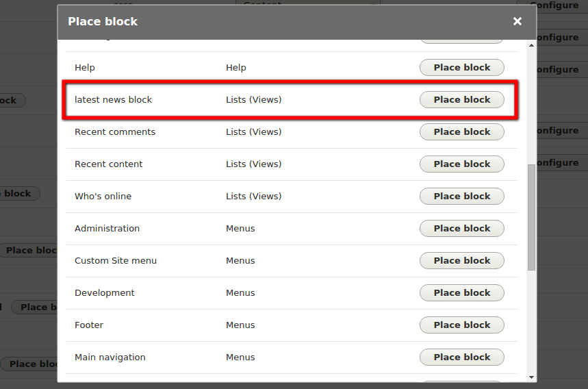The height and width of the screenshot is (389, 588).
Task: Close the Place block dialog
Action: 517,21
